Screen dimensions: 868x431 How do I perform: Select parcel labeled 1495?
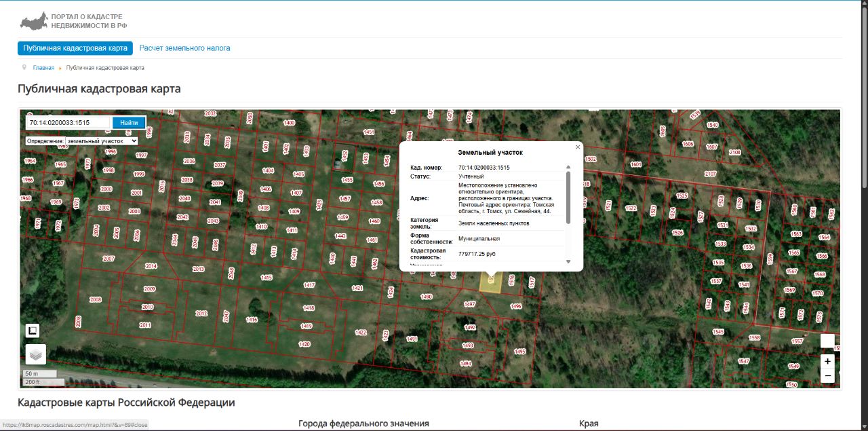tap(519, 352)
